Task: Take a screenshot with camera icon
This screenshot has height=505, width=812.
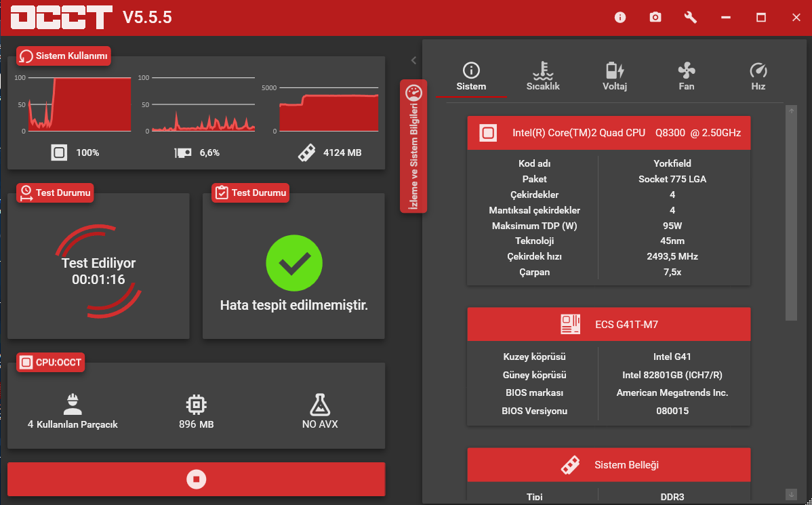Action: 655,17
